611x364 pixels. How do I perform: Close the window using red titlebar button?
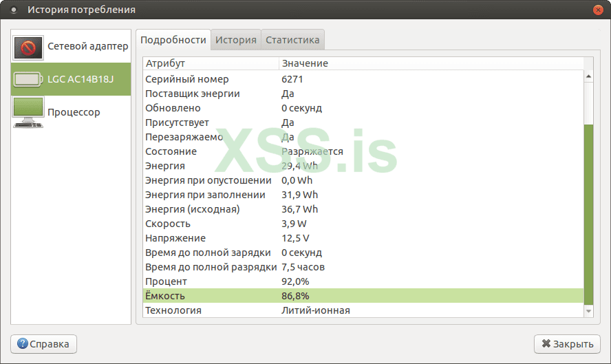coord(598,10)
